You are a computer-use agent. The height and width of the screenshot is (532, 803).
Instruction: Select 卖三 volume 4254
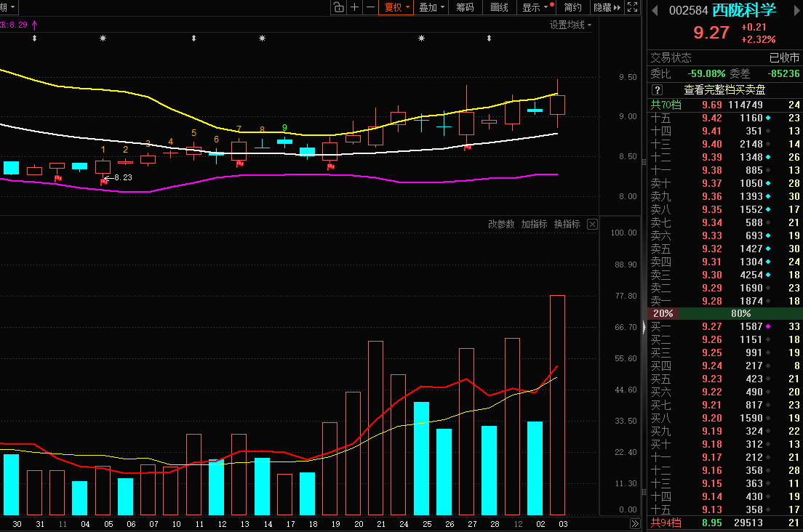(x=751, y=275)
